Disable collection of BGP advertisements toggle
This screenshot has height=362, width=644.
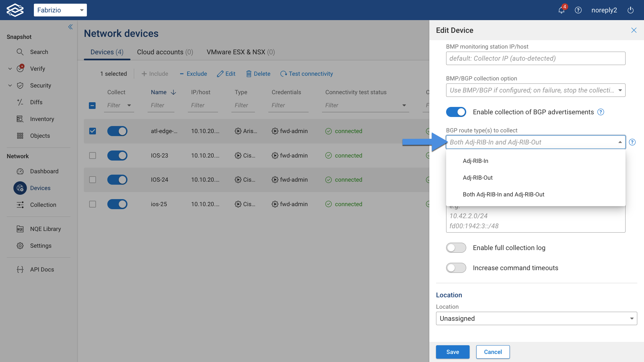click(x=456, y=112)
